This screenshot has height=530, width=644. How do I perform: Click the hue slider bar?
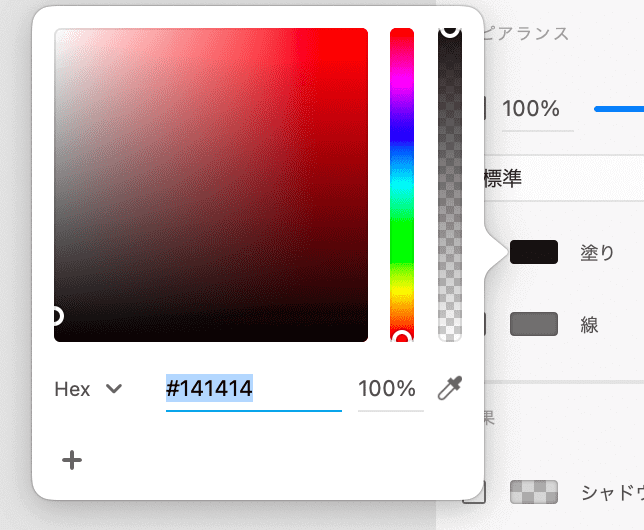402,185
